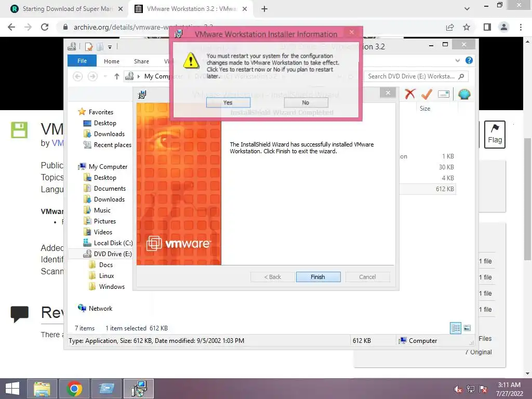This screenshot has height=399, width=532.
Task: Click the Explorer Back navigation arrow
Action: point(78,76)
